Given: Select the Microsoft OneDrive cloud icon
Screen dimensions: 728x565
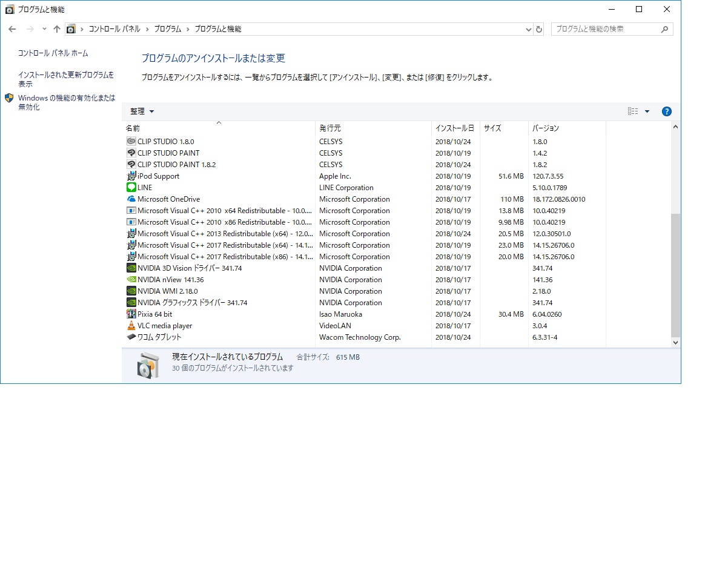Looking at the screenshot, I should pyautogui.click(x=131, y=199).
